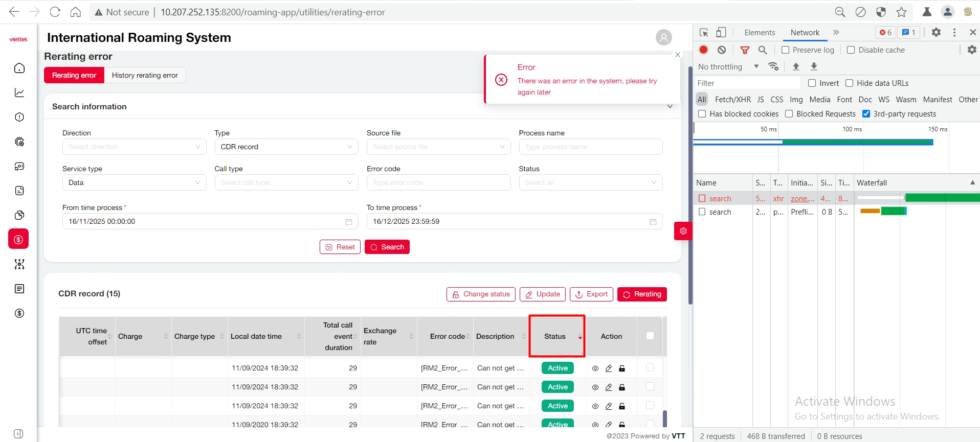The width and height of the screenshot is (980, 442).
Task: Click the Process name input field
Action: click(590, 147)
